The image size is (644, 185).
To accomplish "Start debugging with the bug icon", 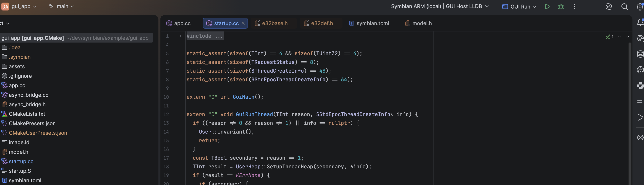I will (x=561, y=7).
